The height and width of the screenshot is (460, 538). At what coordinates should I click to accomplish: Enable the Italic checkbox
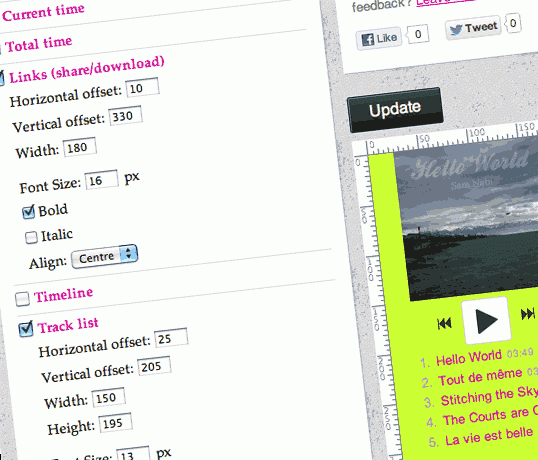coord(31,237)
